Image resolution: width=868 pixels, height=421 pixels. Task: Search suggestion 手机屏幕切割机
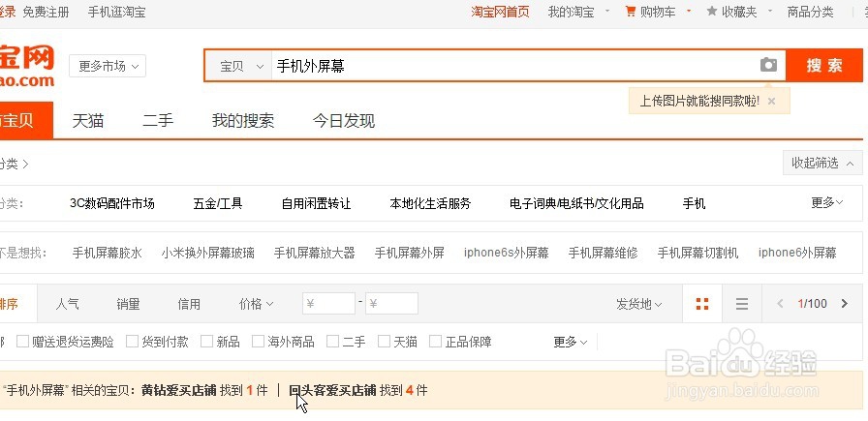click(x=698, y=253)
